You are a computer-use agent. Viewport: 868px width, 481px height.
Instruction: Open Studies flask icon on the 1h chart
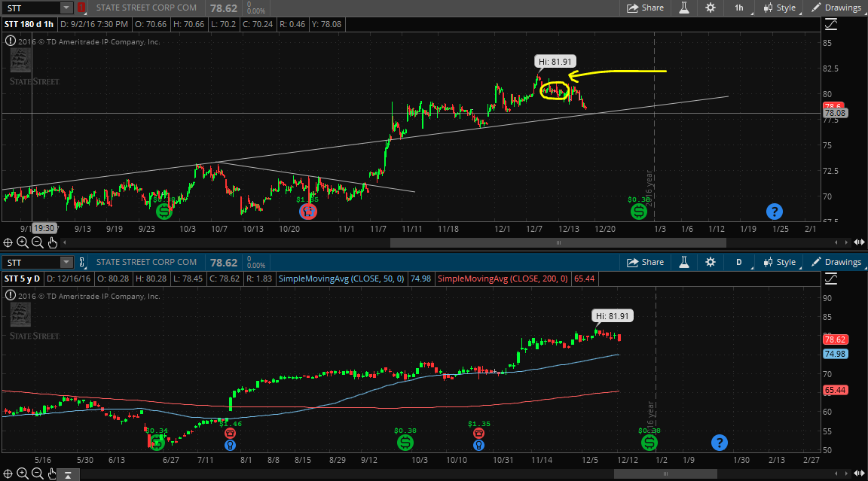[x=684, y=8]
